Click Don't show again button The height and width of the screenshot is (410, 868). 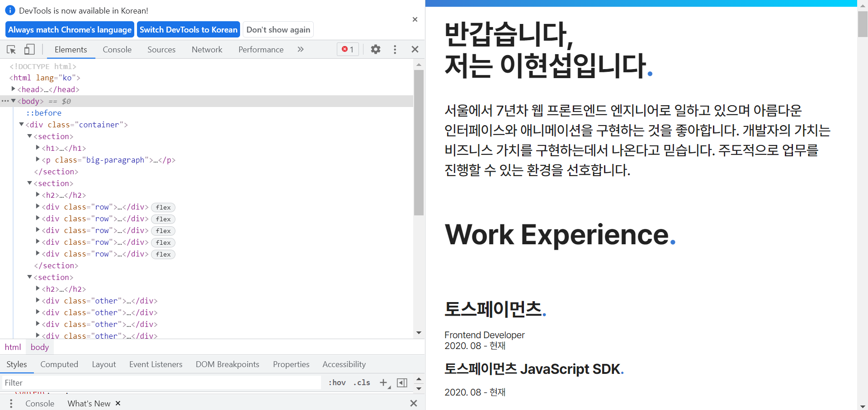[278, 30]
